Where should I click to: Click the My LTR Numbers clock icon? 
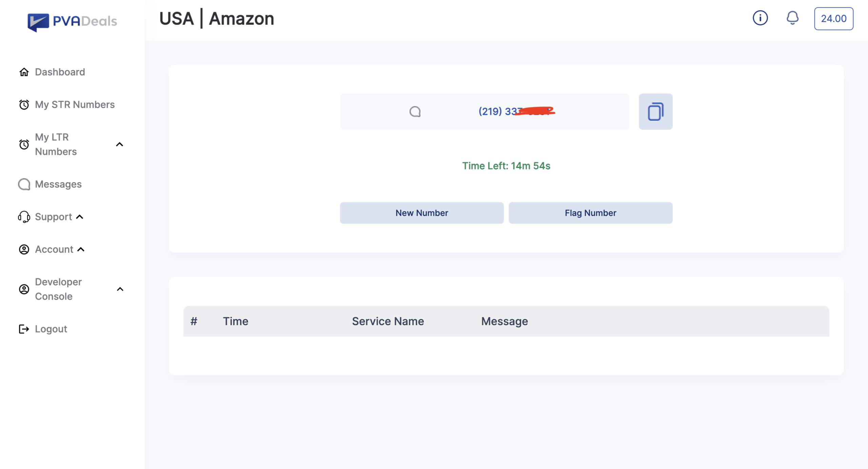pyautogui.click(x=24, y=144)
